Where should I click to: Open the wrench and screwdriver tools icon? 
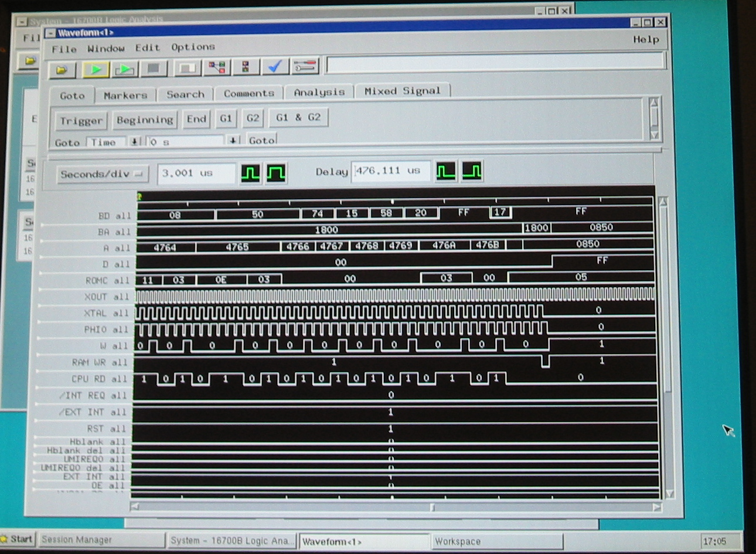(x=305, y=67)
